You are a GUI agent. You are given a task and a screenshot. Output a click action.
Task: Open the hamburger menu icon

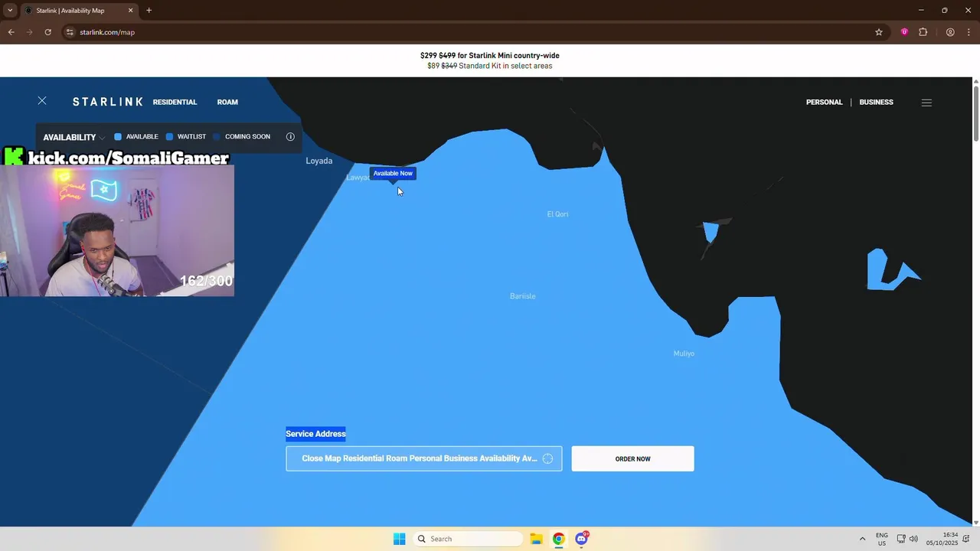click(926, 103)
